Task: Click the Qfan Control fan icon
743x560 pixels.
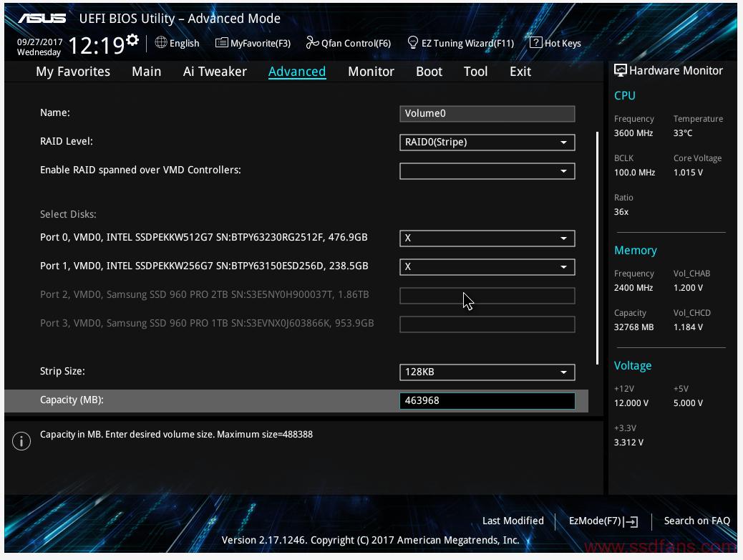Action: [312, 43]
